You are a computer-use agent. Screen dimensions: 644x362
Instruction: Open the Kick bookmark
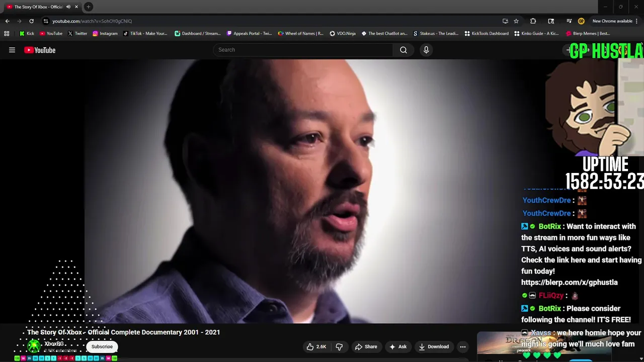(x=27, y=34)
